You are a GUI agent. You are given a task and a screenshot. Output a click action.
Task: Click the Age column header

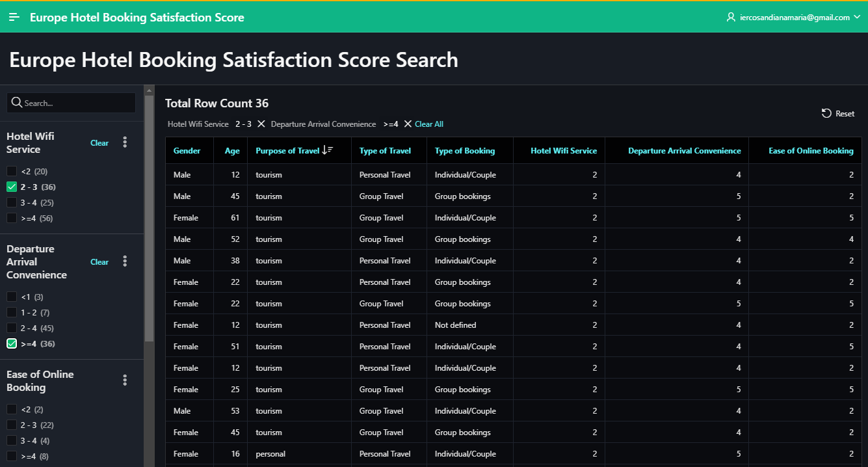232,151
